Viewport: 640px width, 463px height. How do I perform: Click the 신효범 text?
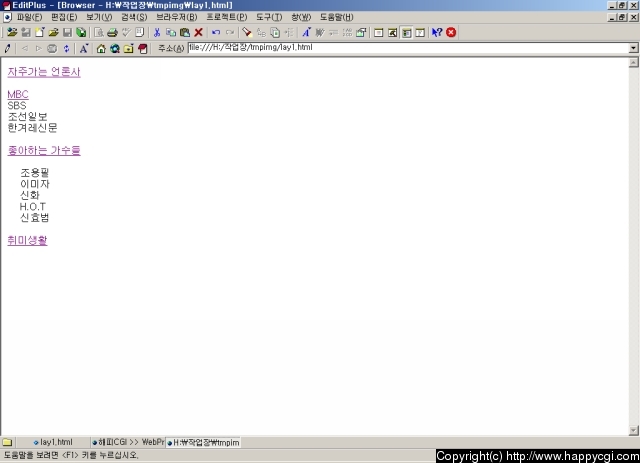35,218
